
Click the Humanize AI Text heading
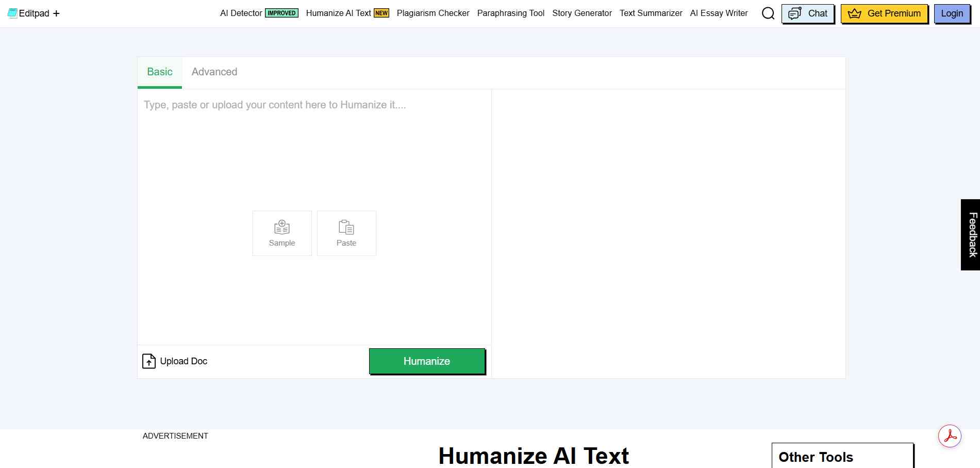coord(534,456)
